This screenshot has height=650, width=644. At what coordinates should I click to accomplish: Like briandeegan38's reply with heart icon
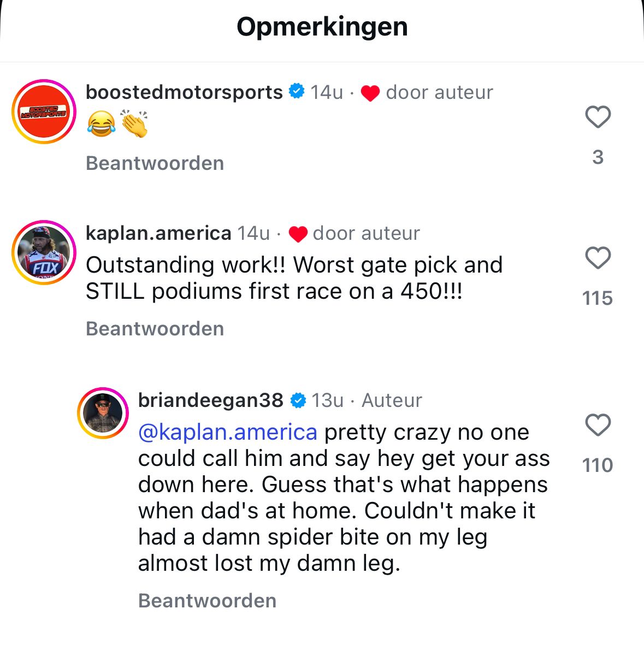(x=598, y=425)
